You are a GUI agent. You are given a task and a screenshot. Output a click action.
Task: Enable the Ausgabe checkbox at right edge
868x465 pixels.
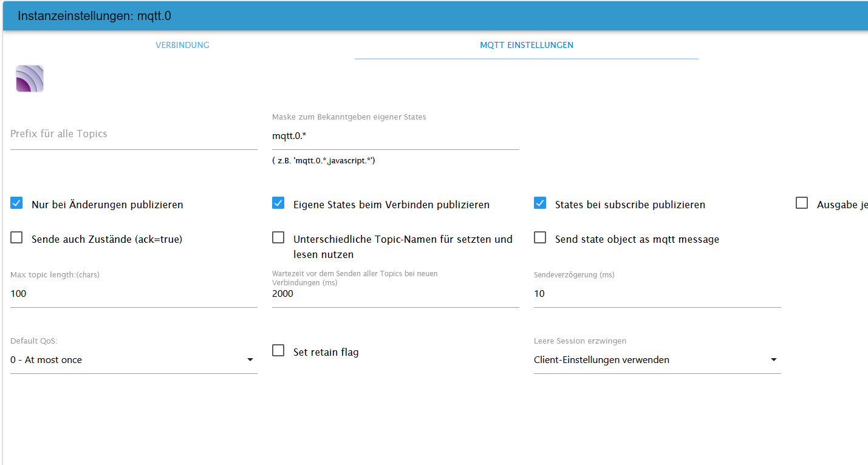[x=802, y=203]
